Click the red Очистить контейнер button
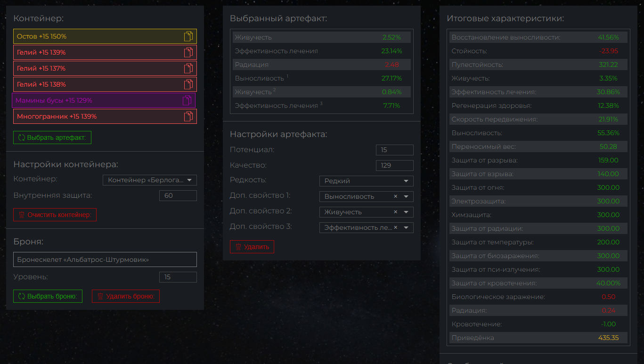Viewport: 644px width, 364px height. pyautogui.click(x=55, y=215)
